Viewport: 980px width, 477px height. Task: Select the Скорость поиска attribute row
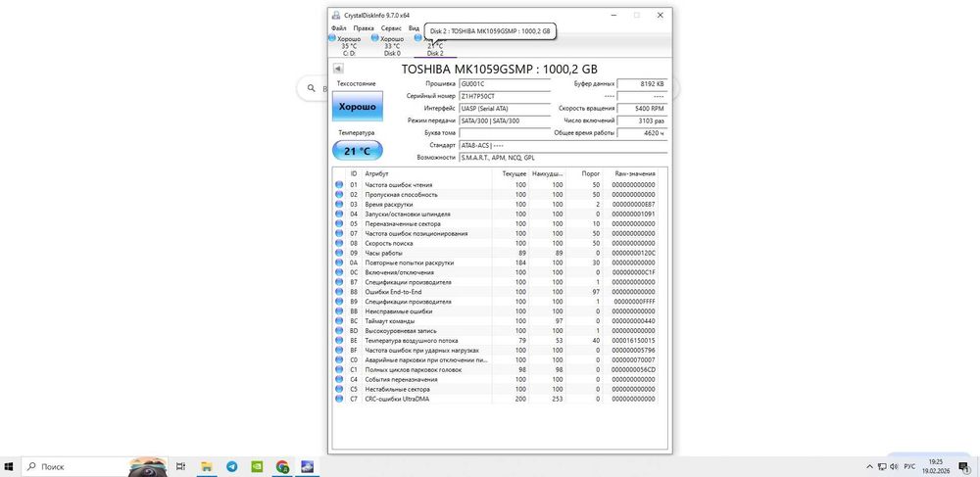(496, 243)
